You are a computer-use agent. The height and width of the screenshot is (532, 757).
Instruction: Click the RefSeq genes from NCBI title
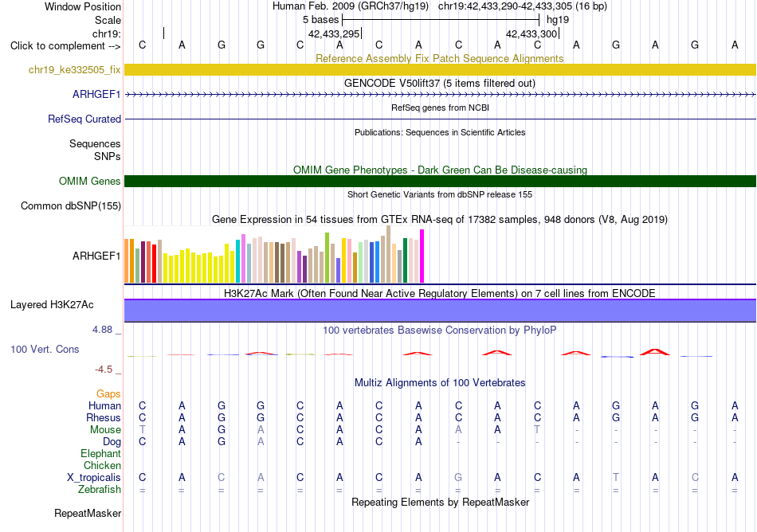tap(440, 108)
